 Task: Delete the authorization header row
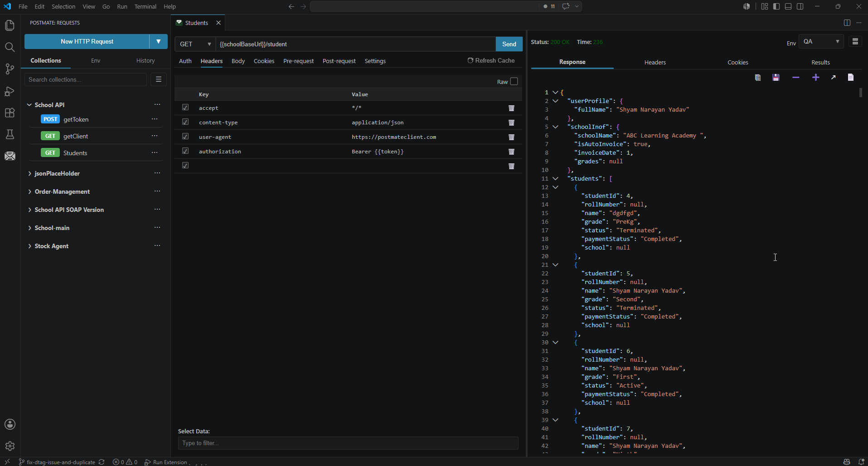click(x=511, y=152)
